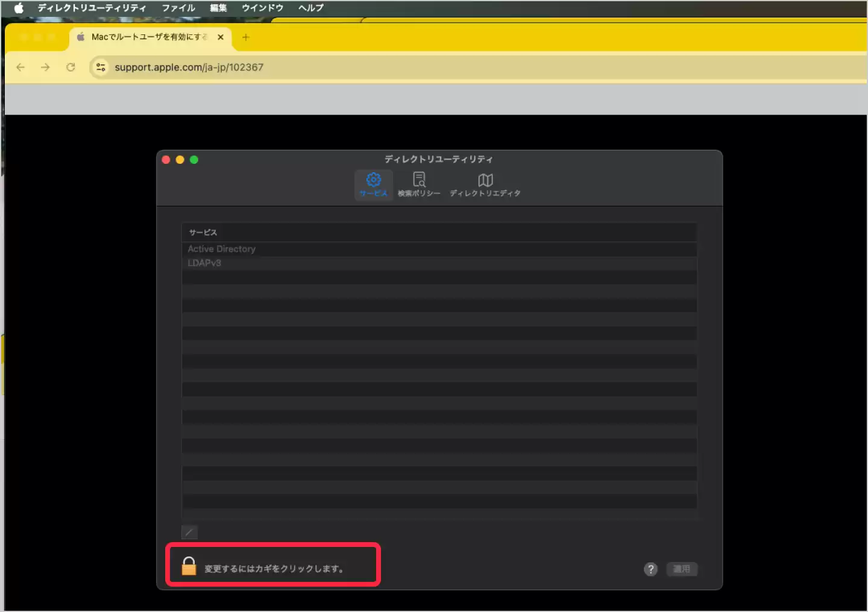Screen dimensions: 868x612
Task: Click the pencil edit button below list
Action: (x=189, y=532)
